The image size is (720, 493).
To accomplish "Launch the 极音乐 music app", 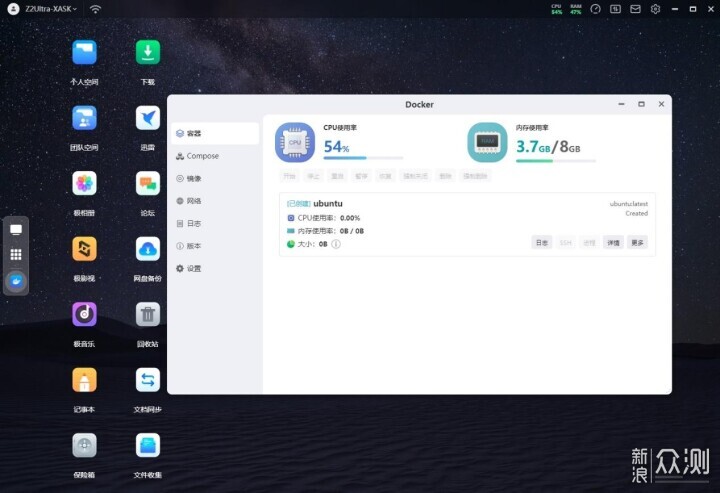I will pyautogui.click(x=84, y=314).
